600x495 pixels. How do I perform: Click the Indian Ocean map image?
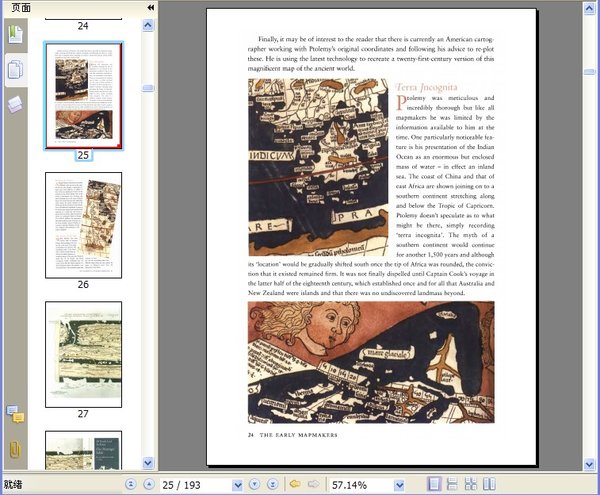318,167
